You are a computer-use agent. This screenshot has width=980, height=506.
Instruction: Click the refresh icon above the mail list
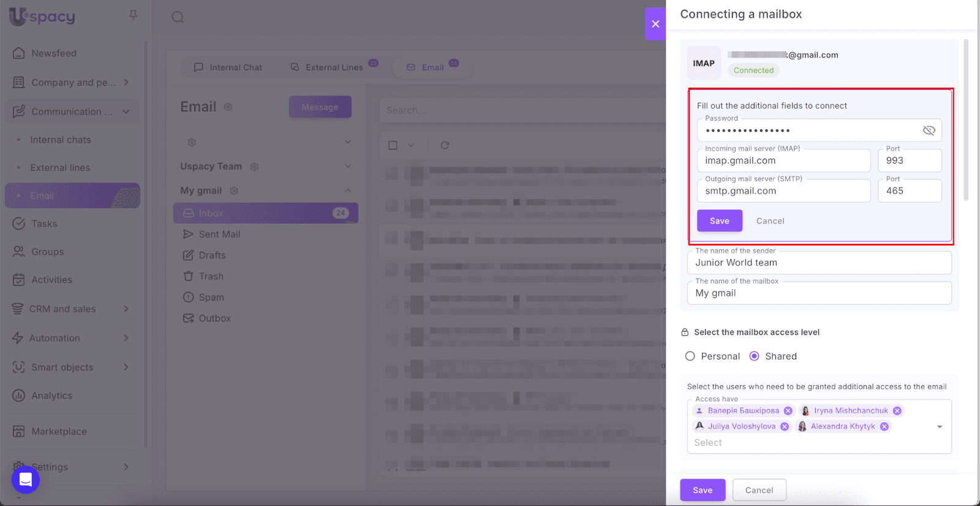[445, 145]
